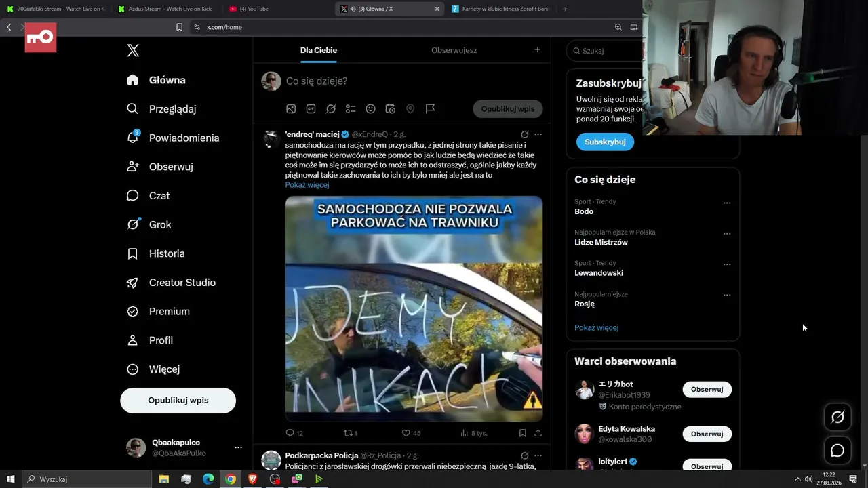Click the greyed Opublikuj wpis button in composer
Viewport: 868px width, 488px height.
tap(508, 109)
